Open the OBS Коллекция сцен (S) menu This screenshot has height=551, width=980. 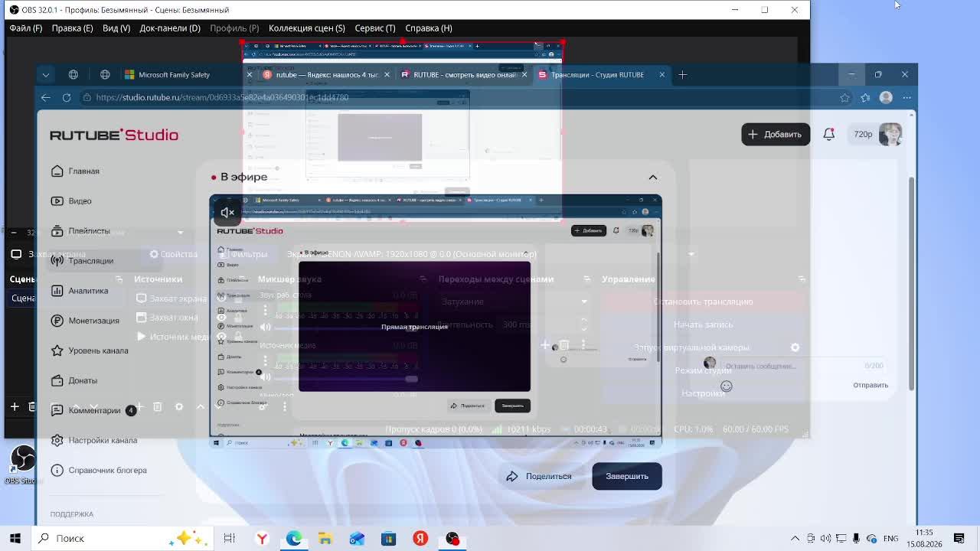[x=307, y=28]
